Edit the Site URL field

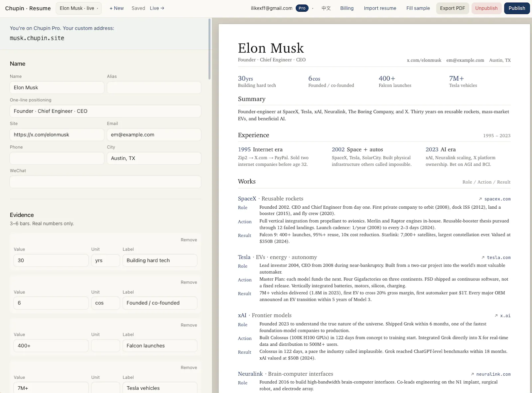click(57, 135)
